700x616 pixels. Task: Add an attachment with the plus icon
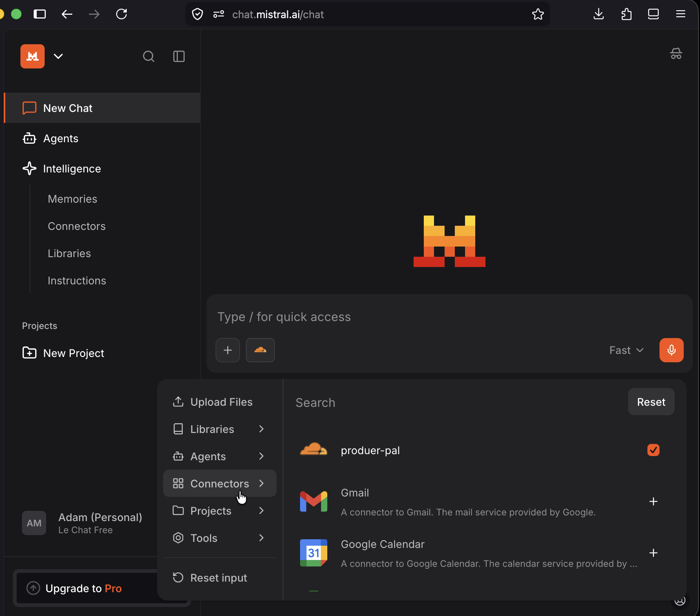coord(227,350)
